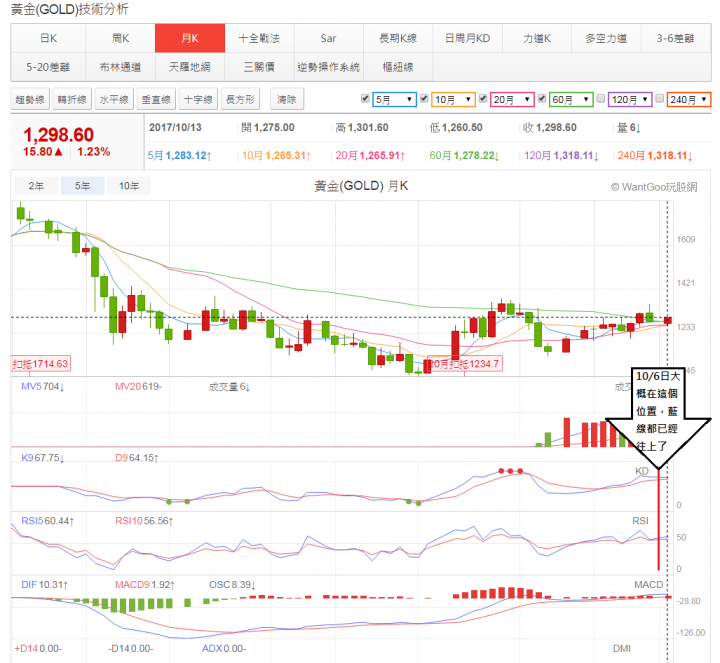Set chart range to 10年
720x663 pixels.
coord(129,186)
